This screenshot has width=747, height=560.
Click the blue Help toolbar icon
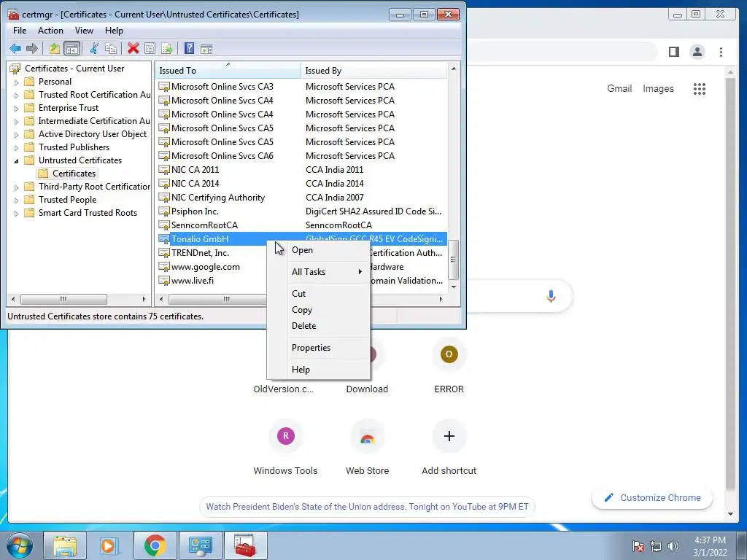click(x=189, y=49)
